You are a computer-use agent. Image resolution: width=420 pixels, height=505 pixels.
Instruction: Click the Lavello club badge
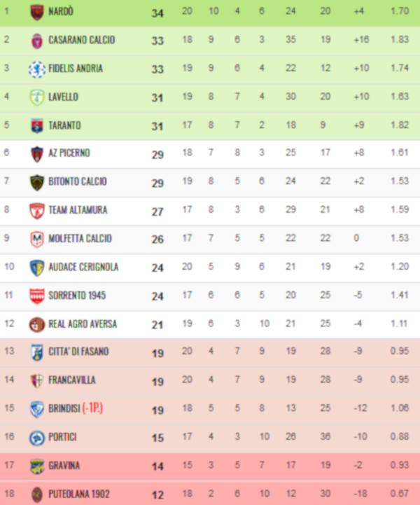pyautogui.click(x=36, y=97)
